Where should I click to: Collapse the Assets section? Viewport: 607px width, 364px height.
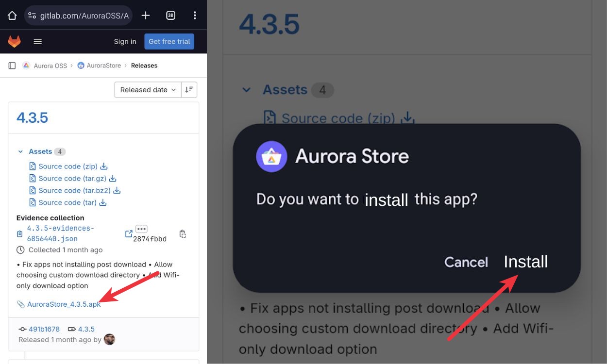point(20,151)
